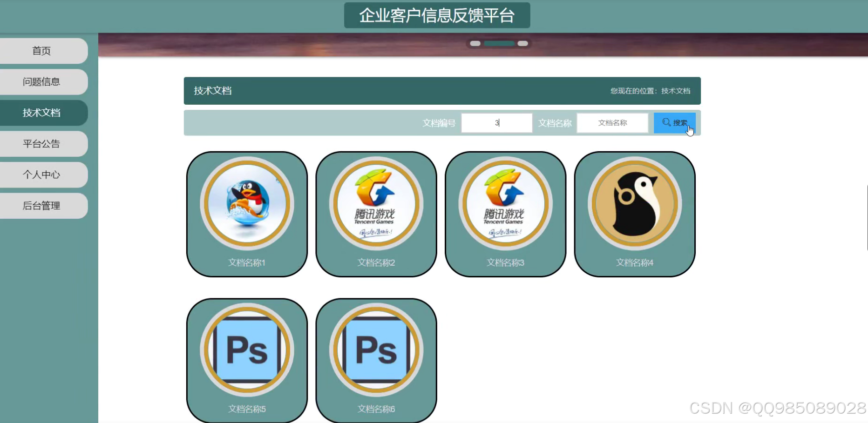The image size is (868, 423).
Task: Click the Tencent Games icon on 文档名称3
Action: pyautogui.click(x=505, y=203)
